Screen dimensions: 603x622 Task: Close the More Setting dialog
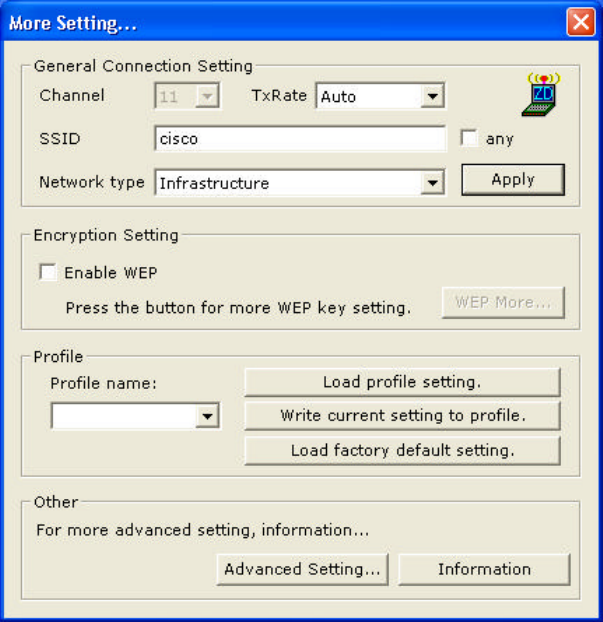coord(581,22)
